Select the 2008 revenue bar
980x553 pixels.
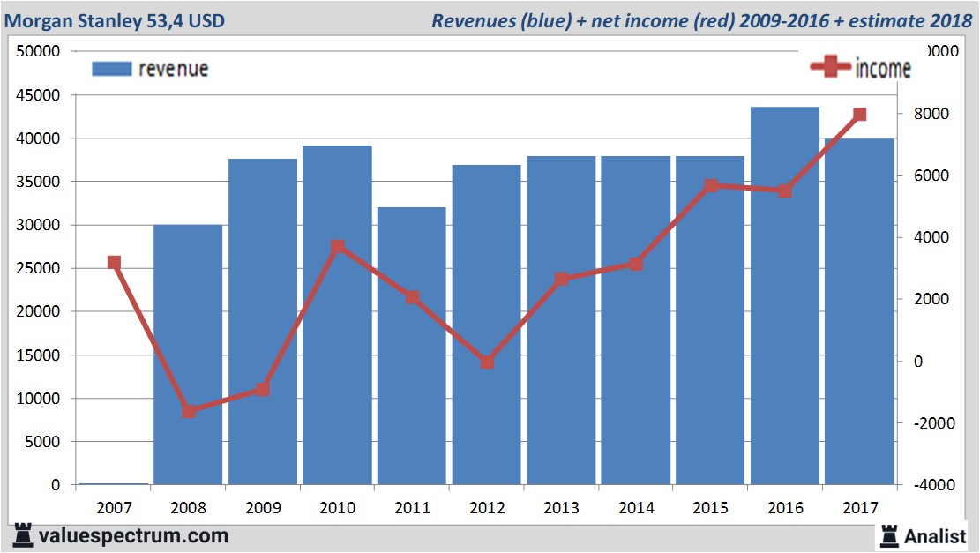pyautogui.click(x=188, y=355)
